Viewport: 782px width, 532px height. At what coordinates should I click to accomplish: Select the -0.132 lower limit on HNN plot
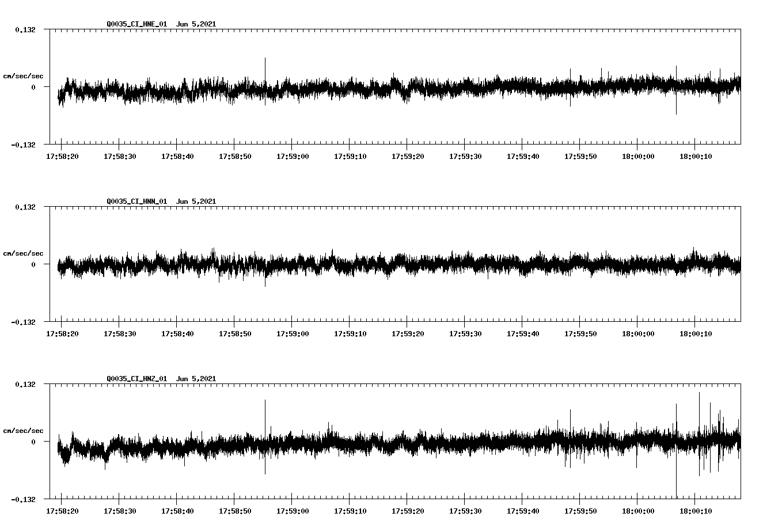[x=23, y=322]
